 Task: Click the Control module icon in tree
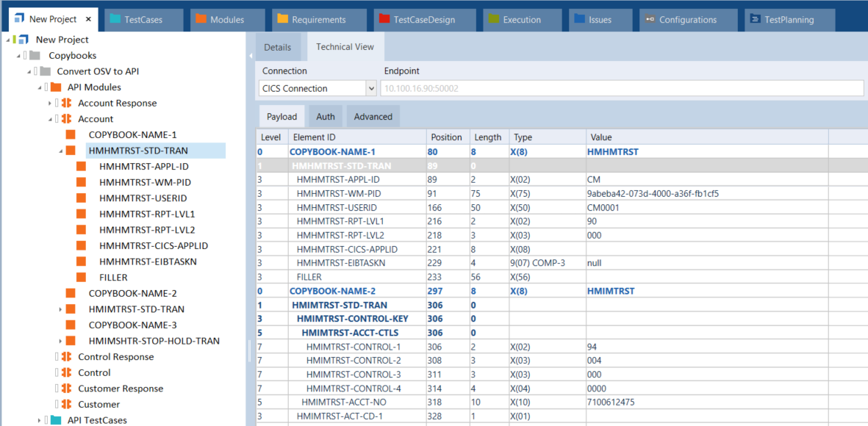click(66, 372)
